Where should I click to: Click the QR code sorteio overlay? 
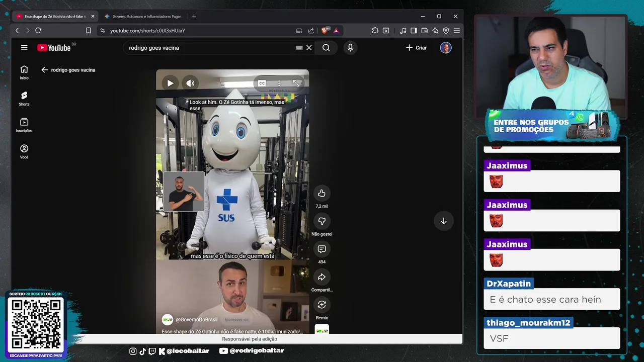(x=36, y=325)
